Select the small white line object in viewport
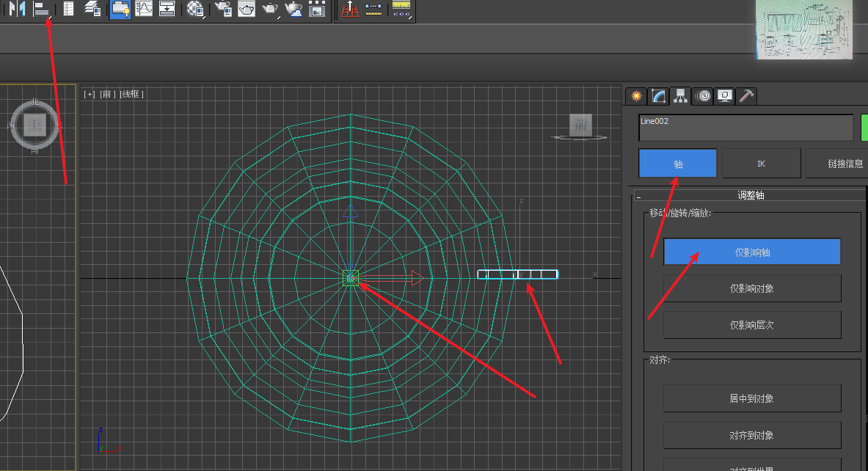Viewport: 868px width, 471px height. 517,274
